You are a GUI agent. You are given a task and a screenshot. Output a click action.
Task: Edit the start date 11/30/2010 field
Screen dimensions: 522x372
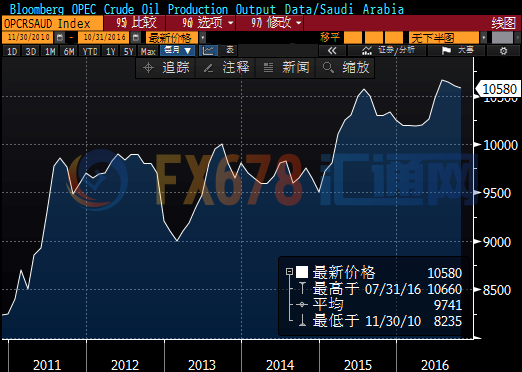coord(28,37)
